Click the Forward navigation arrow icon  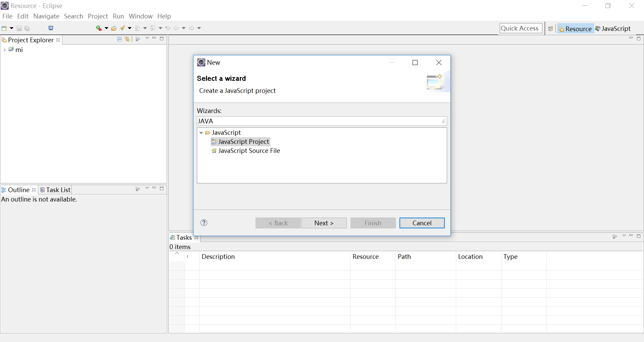[192, 28]
